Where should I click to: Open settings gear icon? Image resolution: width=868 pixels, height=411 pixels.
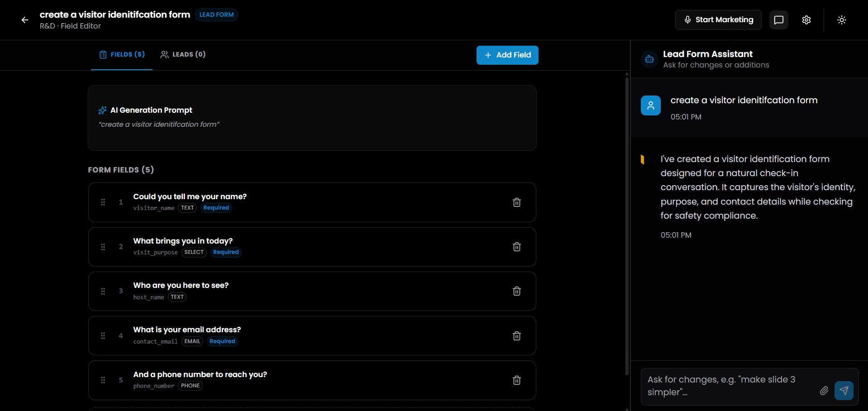pos(806,20)
